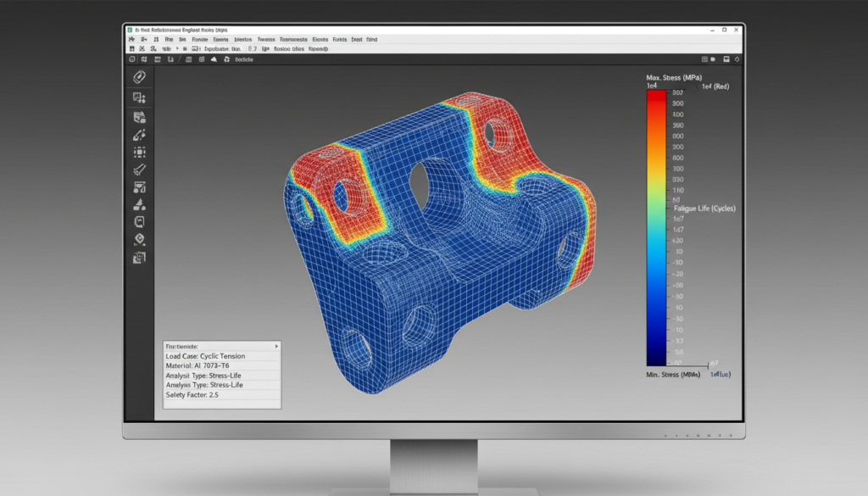Open the 'Eionits' menu in menu bar

320,40
